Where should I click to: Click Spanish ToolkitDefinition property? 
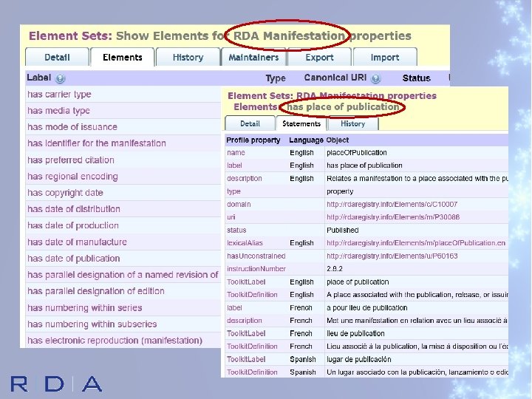click(252, 372)
